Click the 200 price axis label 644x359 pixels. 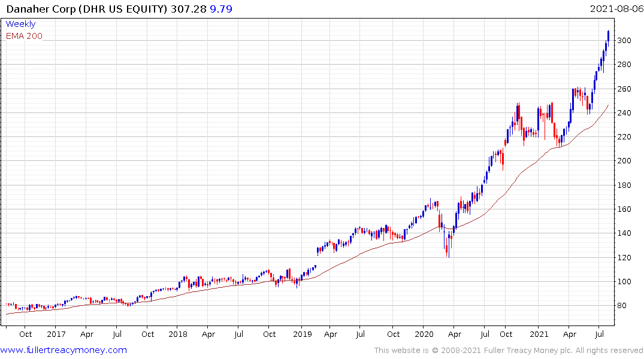pos(624,161)
